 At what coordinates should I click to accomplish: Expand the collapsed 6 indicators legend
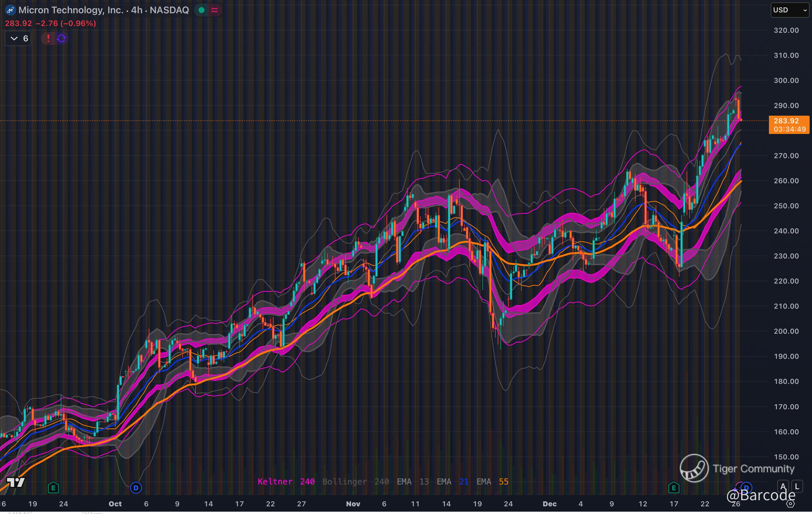coord(18,38)
